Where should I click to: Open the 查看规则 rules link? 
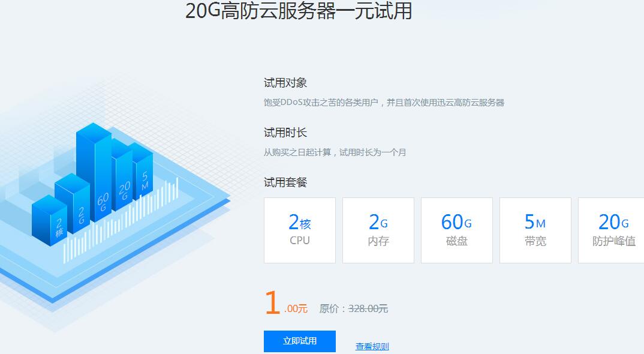click(x=371, y=346)
